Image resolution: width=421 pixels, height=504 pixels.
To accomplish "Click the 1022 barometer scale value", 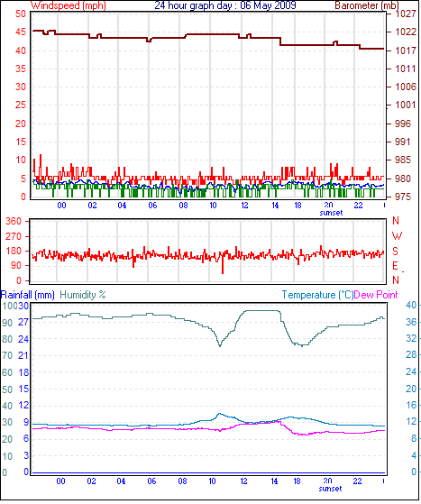I will click(406, 32).
